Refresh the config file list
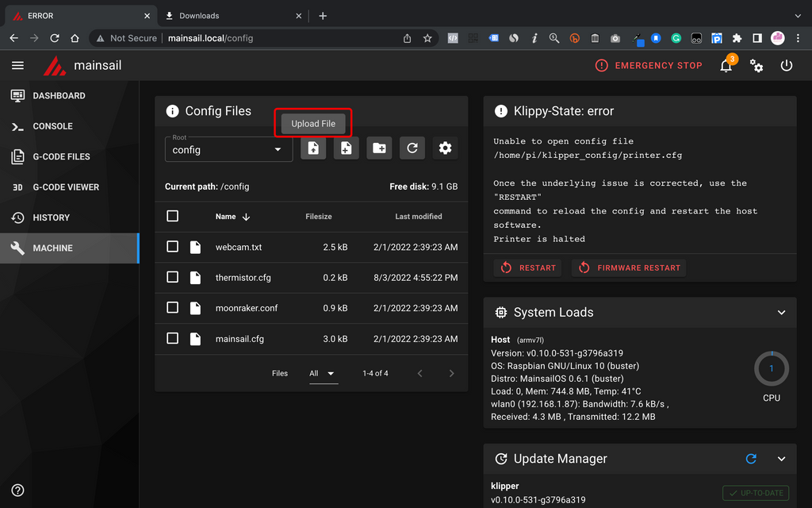812x508 pixels. 412,148
